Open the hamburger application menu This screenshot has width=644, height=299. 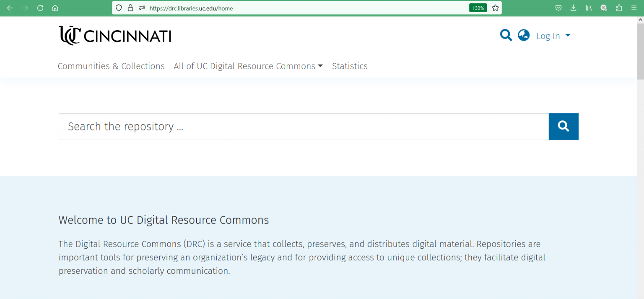634,8
